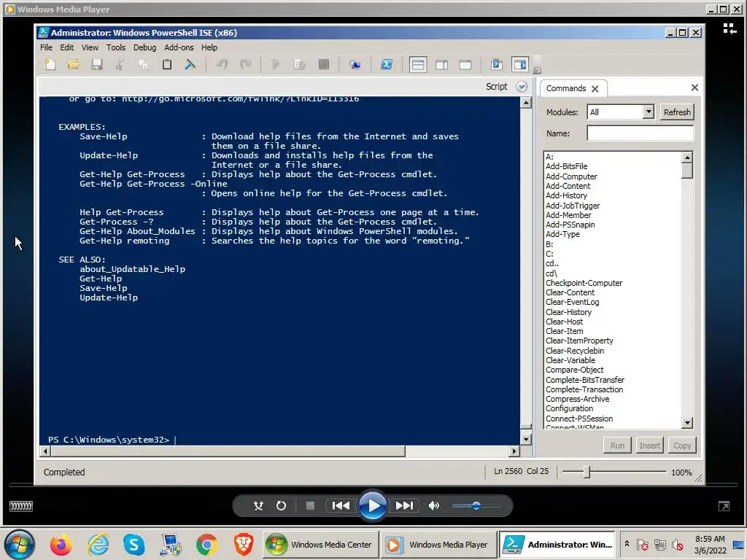Click the Redo arrow icon
Image resolution: width=747 pixels, height=560 pixels.
(x=245, y=65)
